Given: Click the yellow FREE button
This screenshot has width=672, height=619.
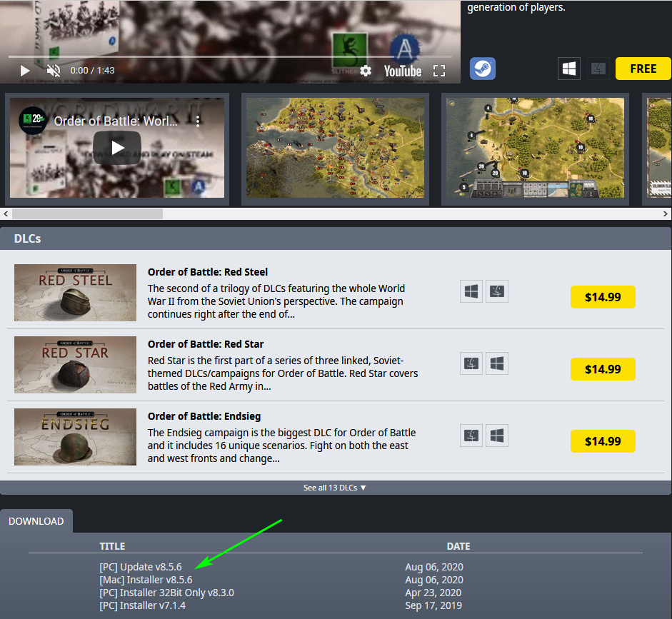Looking at the screenshot, I should 643,69.
